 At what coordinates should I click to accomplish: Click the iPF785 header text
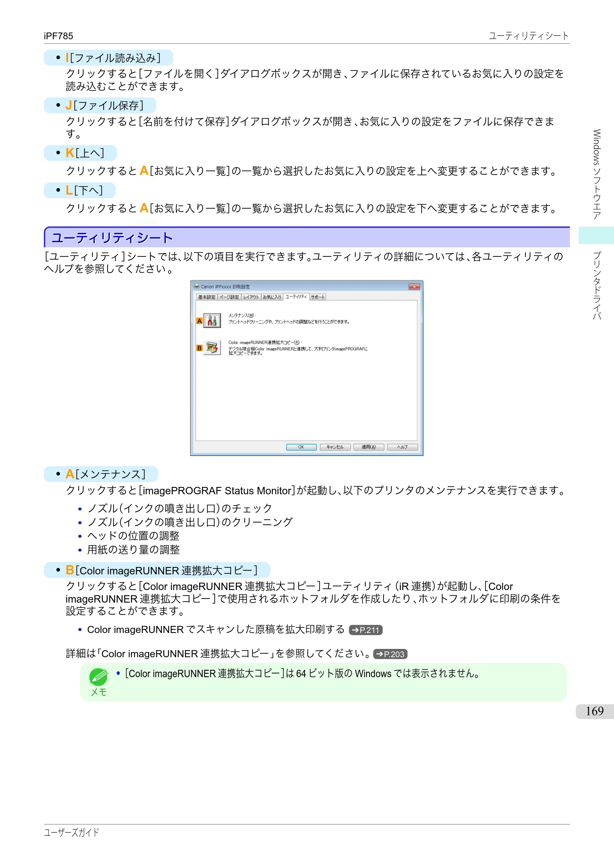point(58,36)
